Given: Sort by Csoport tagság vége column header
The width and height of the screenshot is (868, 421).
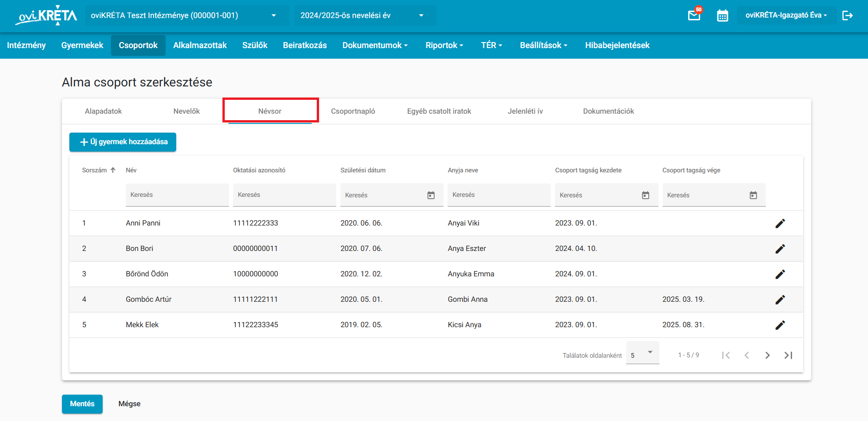Looking at the screenshot, I should 691,170.
